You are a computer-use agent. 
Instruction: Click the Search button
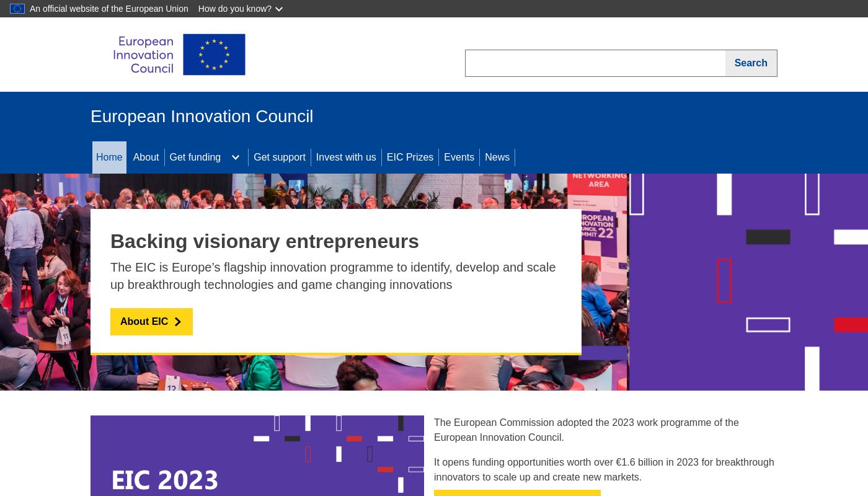(x=751, y=63)
